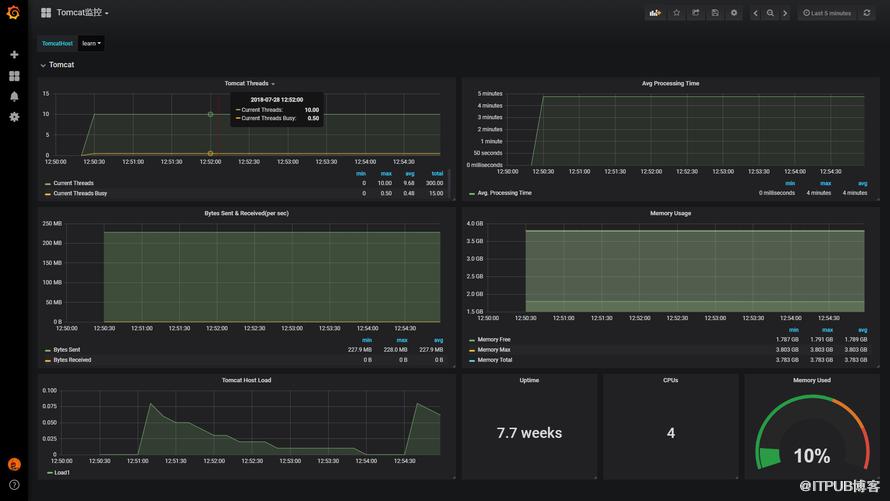Toggle Memory Max legend series
The width and height of the screenshot is (890, 501).
[x=494, y=350]
